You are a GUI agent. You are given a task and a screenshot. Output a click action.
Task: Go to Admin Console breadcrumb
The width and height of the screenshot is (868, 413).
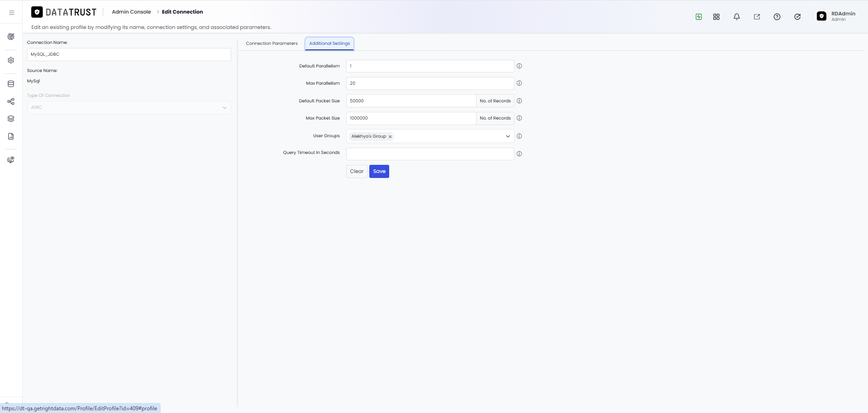(x=131, y=12)
